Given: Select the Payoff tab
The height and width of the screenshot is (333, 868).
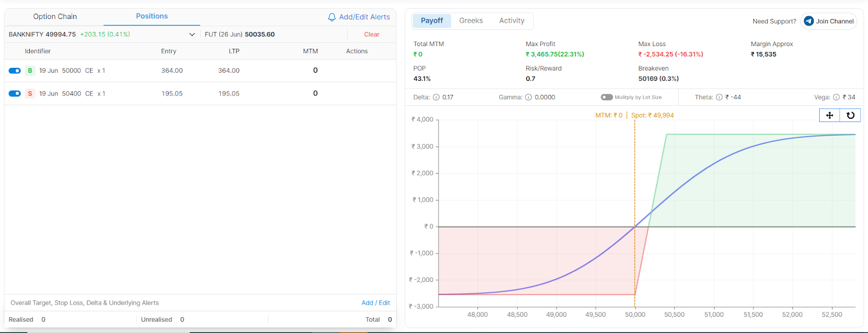Looking at the screenshot, I should point(432,21).
